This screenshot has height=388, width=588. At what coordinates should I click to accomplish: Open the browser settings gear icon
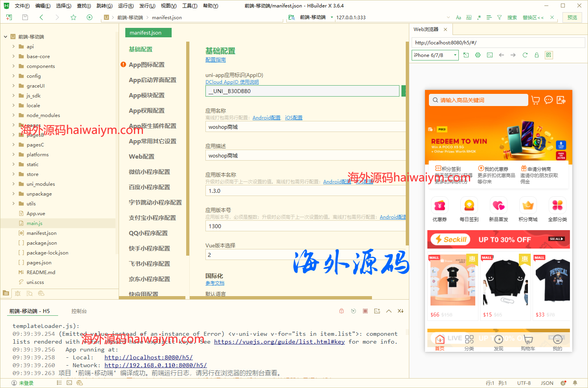pyautogui.click(x=478, y=55)
